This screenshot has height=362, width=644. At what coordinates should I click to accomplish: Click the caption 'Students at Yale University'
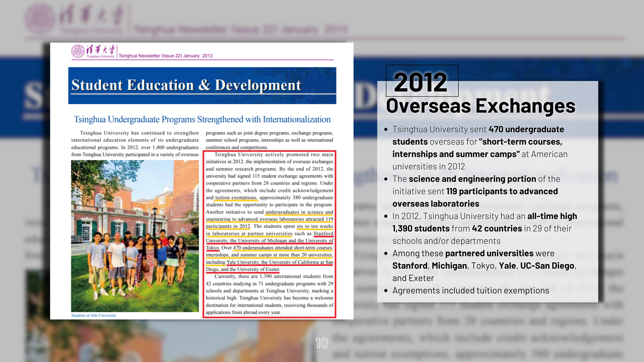94,315
